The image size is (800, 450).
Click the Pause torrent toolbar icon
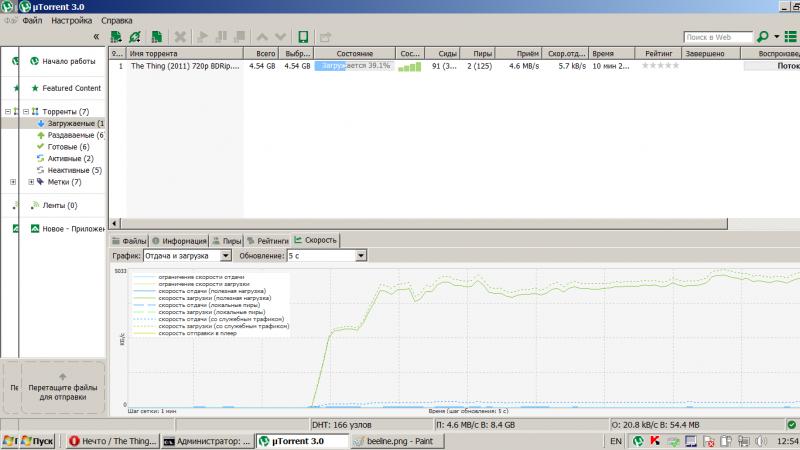pyautogui.click(x=221, y=37)
